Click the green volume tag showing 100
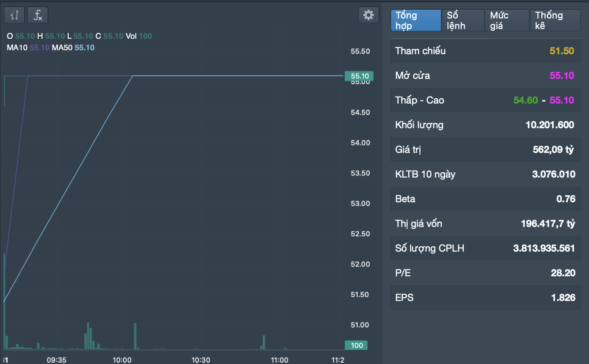589x364 pixels. pyautogui.click(x=356, y=345)
